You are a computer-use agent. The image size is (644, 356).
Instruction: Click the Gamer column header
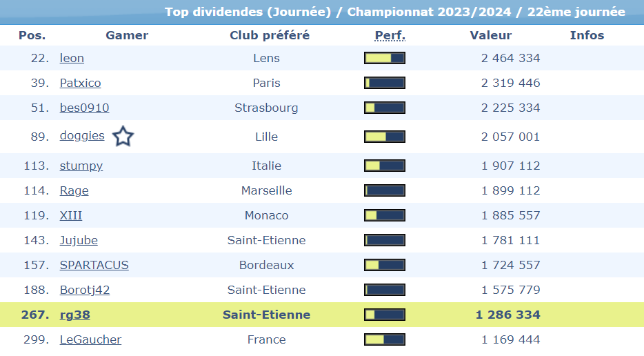pos(127,35)
